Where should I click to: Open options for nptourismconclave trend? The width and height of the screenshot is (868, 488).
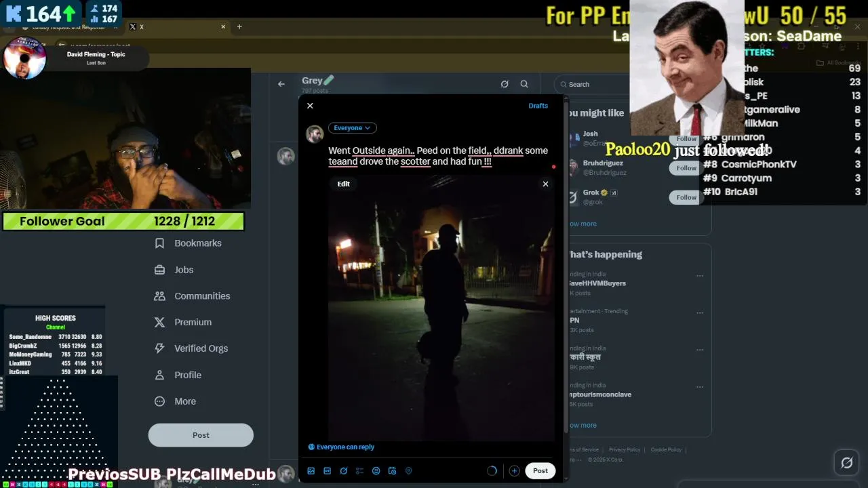(700, 387)
